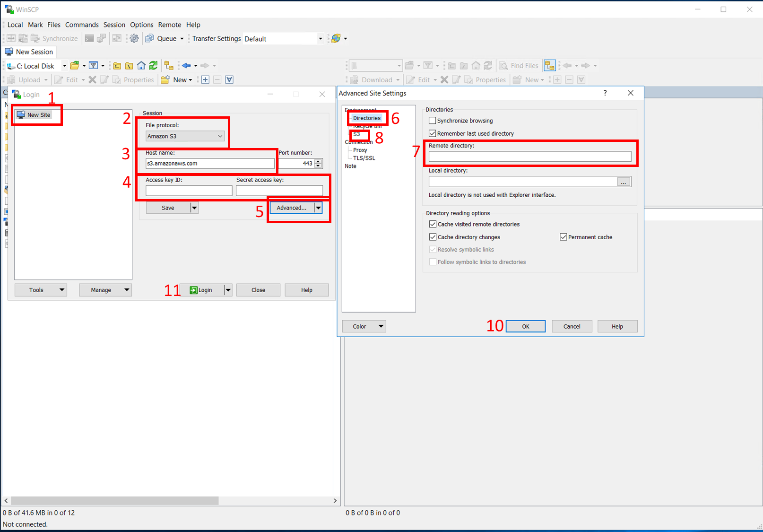Viewport: 763px width, 532px height.
Task: Open the Mark menu
Action: coord(35,25)
